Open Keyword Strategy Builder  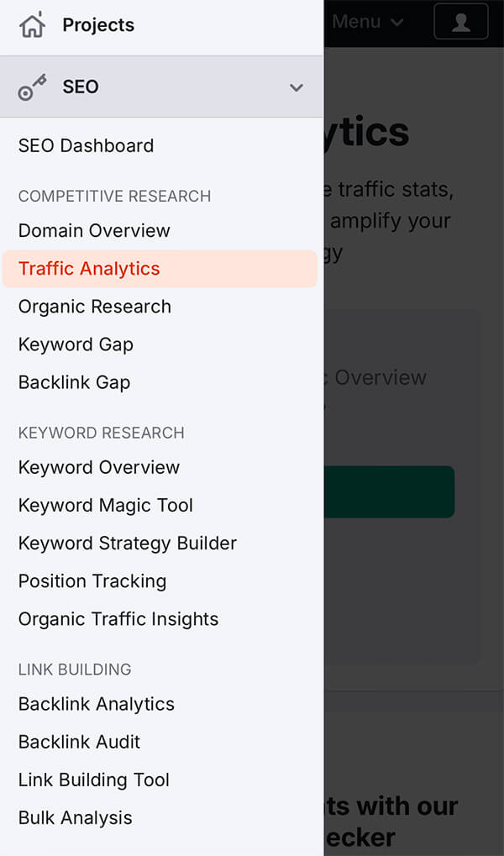click(x=128, y=543)
